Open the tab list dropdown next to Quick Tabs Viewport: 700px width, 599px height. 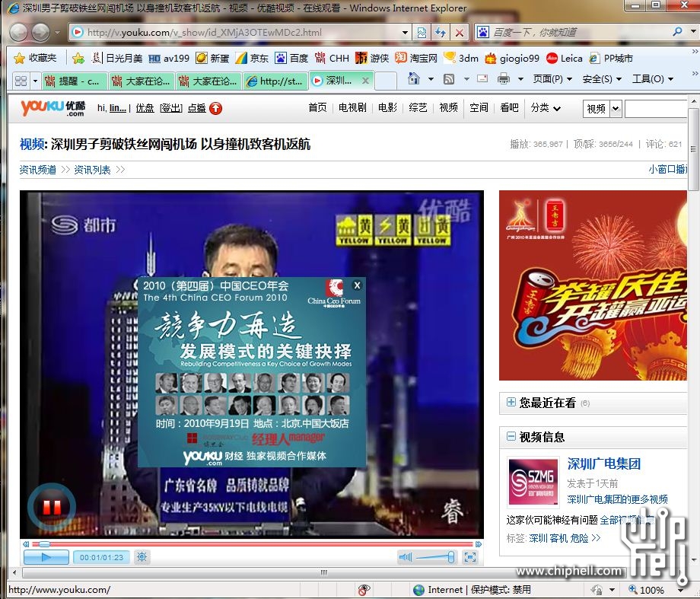pos(35,81)
